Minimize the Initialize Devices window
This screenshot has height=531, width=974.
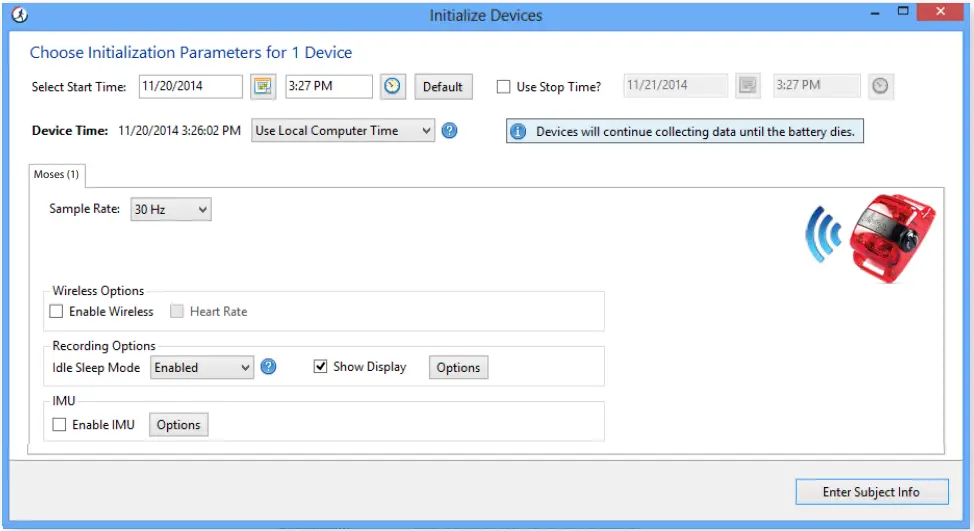point(875,12)
